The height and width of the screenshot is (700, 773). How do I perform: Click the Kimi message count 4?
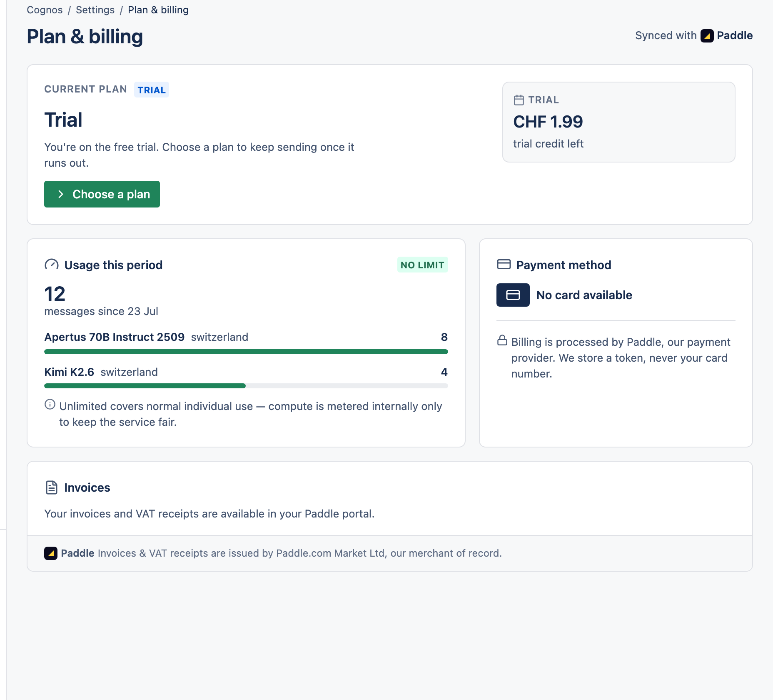tap(444, 372)
